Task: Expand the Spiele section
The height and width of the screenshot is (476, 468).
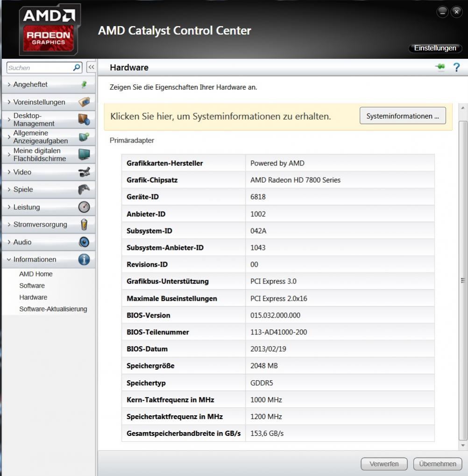Action: (x=49, y=190)
